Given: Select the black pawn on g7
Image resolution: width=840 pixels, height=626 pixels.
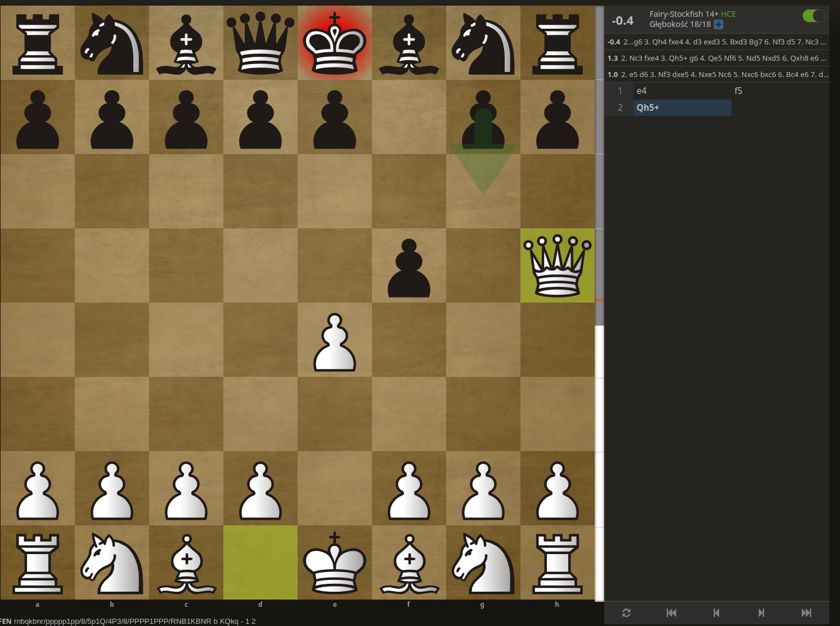Looking at the screenshot, I should coord(483,117).
